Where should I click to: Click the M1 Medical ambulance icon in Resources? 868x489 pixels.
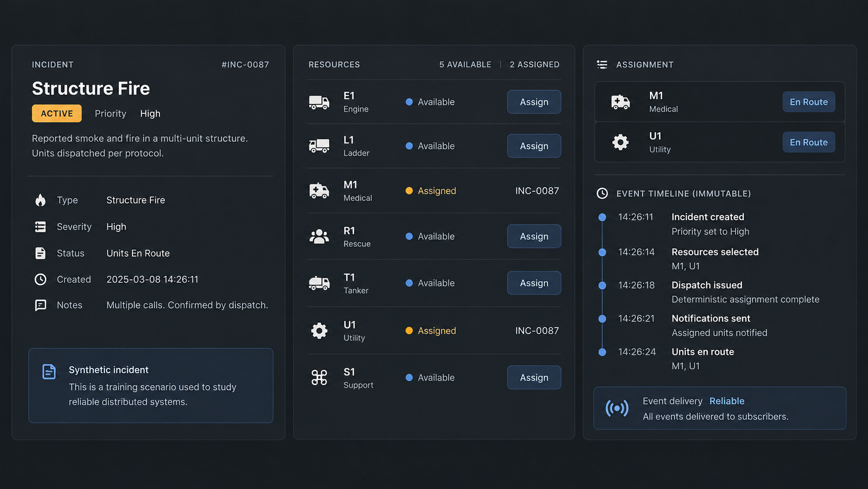[319, 191]
